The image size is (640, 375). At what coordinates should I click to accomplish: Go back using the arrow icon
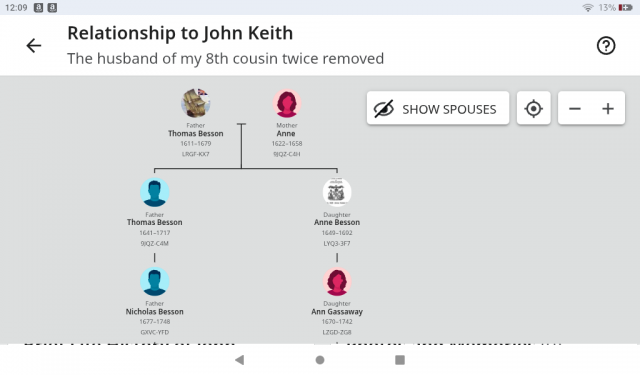33,45
